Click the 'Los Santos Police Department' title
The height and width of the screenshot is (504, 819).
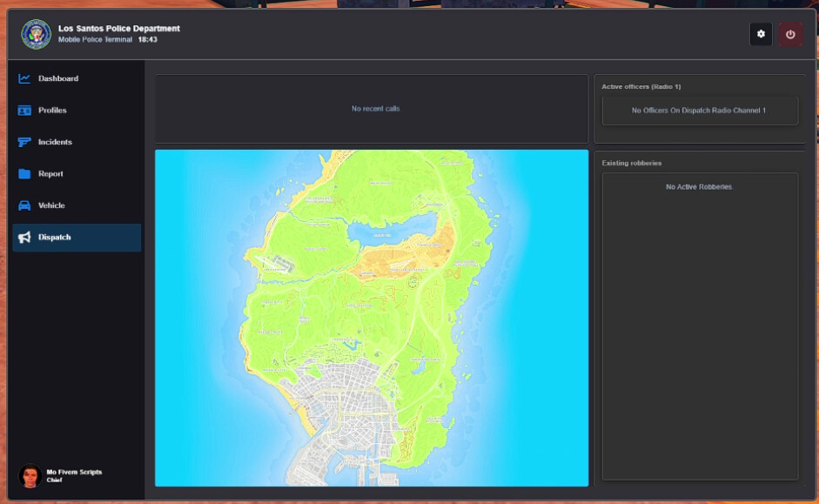click(x=119, y=28)
